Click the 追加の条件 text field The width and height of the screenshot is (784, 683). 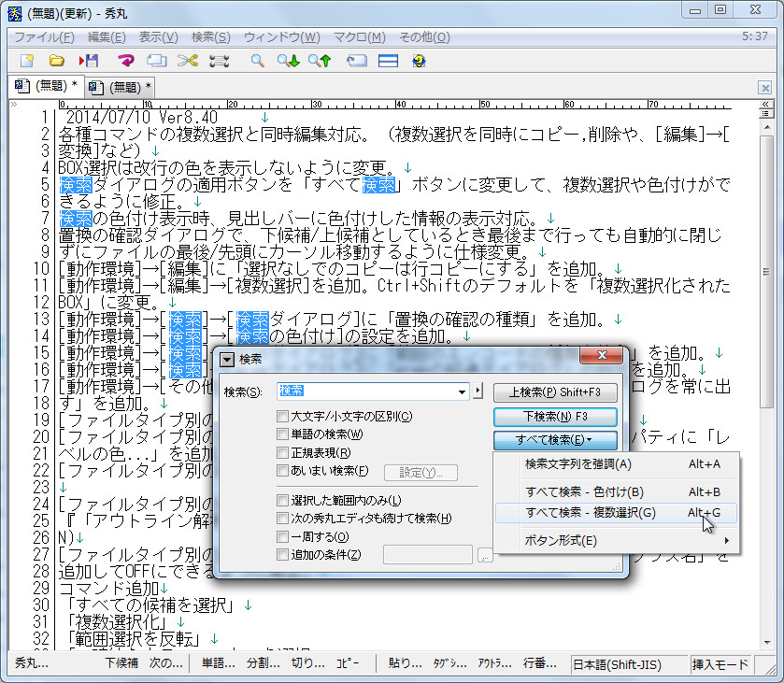point(427,555)
